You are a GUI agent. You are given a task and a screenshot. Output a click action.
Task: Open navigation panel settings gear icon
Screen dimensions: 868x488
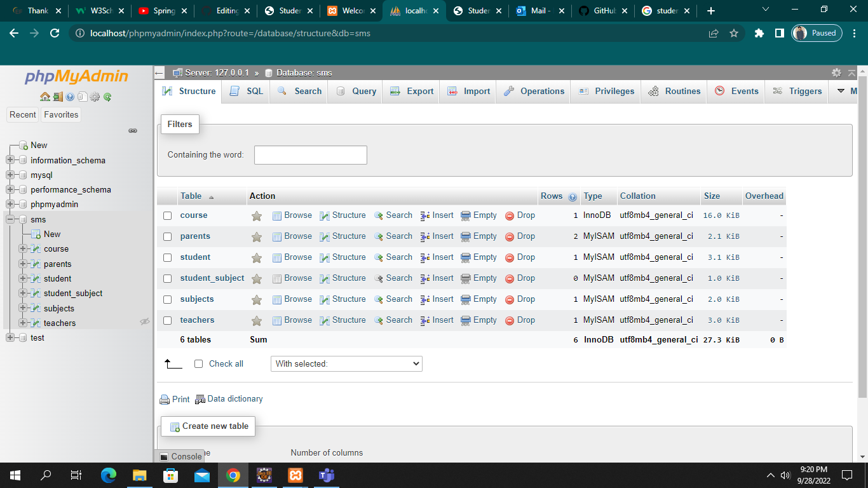pos(95,97)
